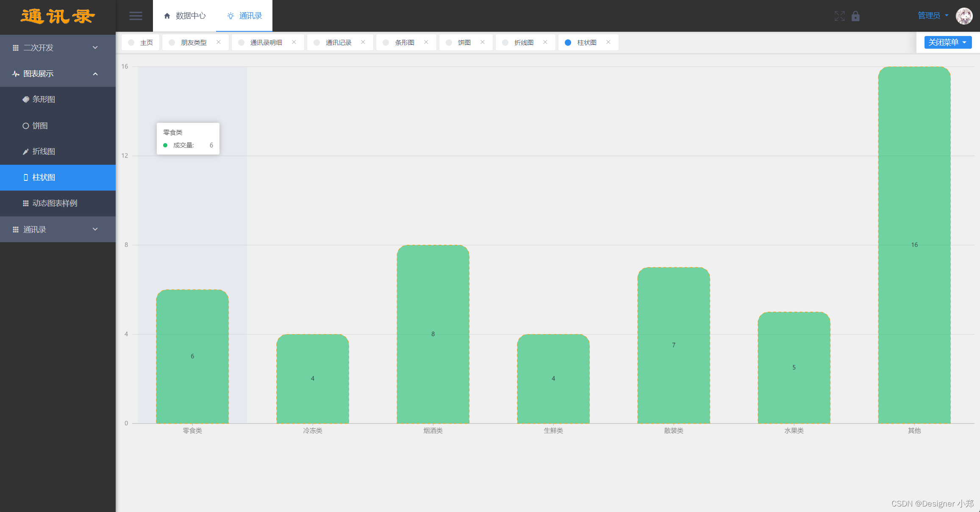Select the 饼图 tab radio dot
Viewport: 980px width, 512px height.
(x=449, y=42)
